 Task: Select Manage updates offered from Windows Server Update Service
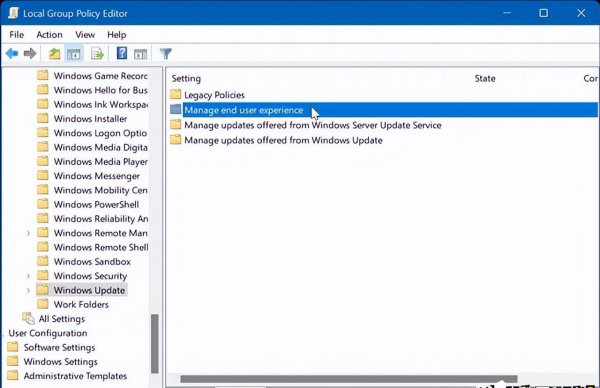[x=313, y=125]
